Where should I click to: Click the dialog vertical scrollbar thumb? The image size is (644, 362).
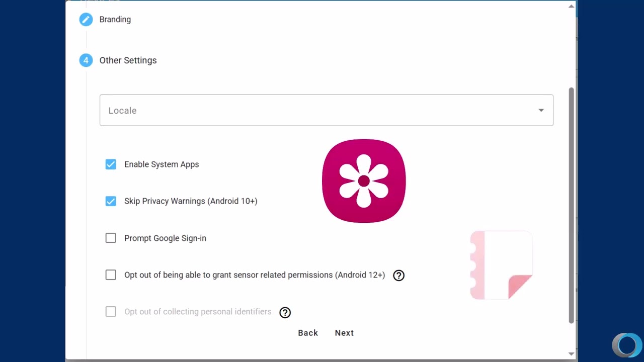(571, 205)
